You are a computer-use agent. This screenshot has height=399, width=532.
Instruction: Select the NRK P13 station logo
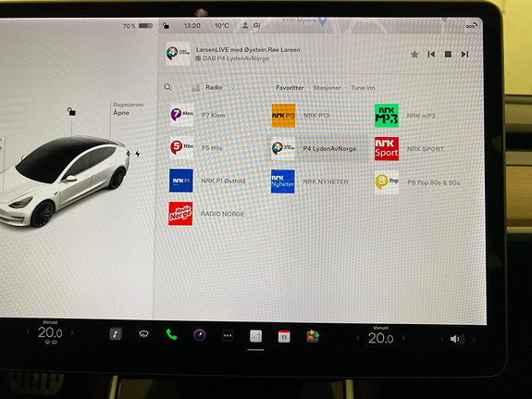point(283,116)
